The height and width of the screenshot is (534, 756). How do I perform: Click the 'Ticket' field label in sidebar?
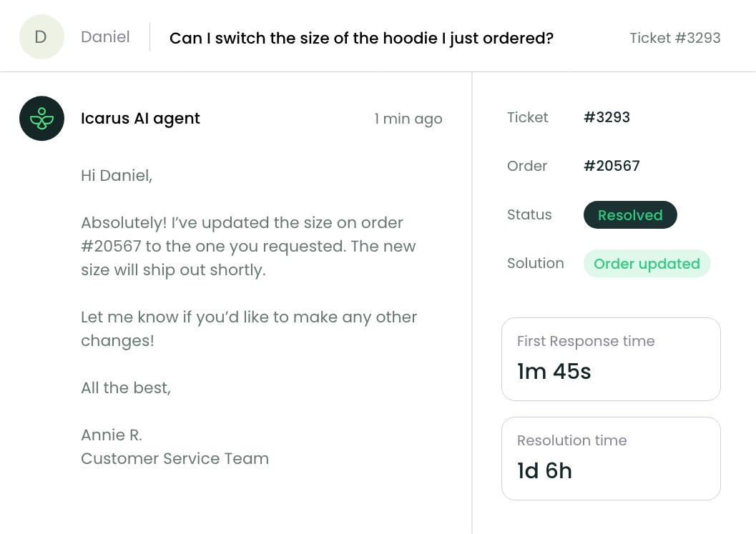point(527,117)
